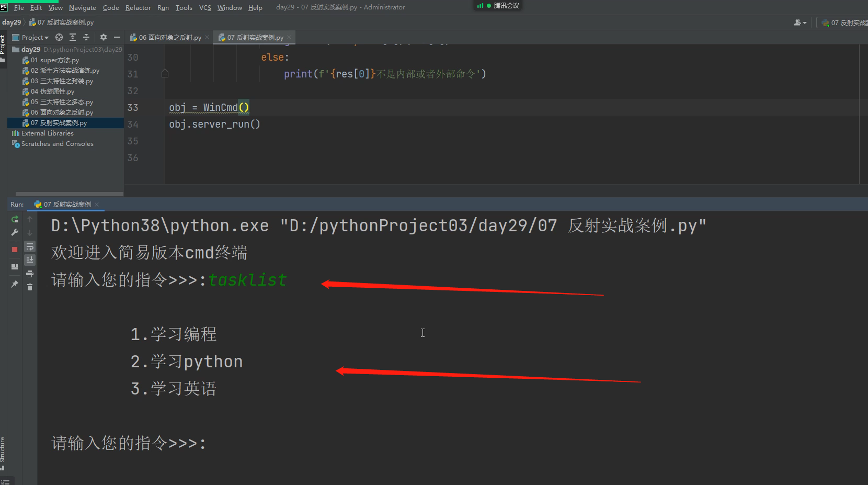Open the Window menu
The image size is (868, 485).
click(x=230, y=7)
